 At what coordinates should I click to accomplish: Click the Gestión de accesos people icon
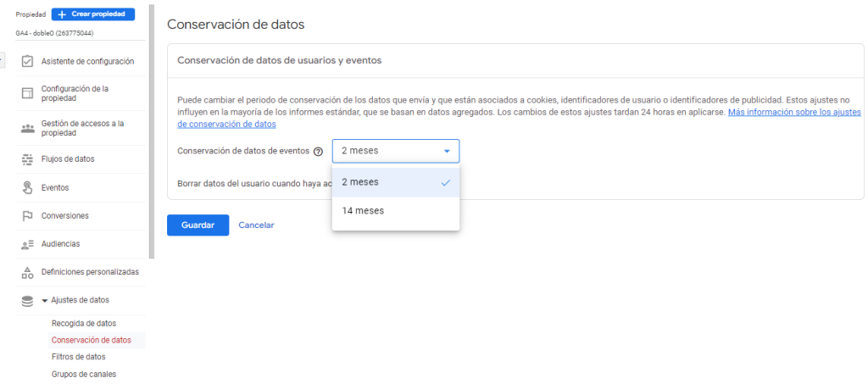click(x=27, y=128)
